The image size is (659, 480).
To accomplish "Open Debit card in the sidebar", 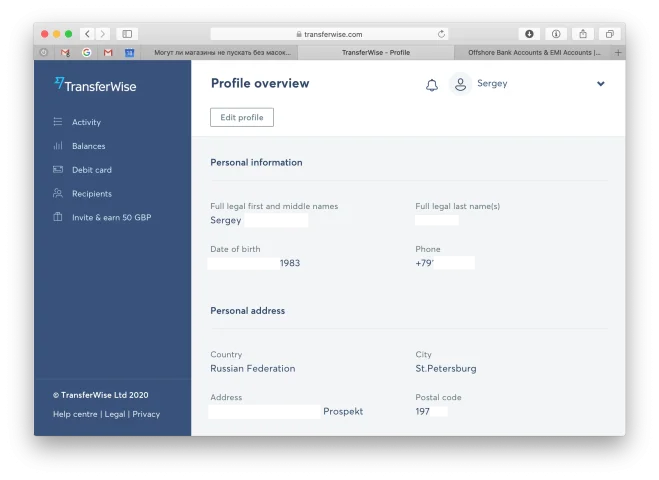I will tap(92, 170).
